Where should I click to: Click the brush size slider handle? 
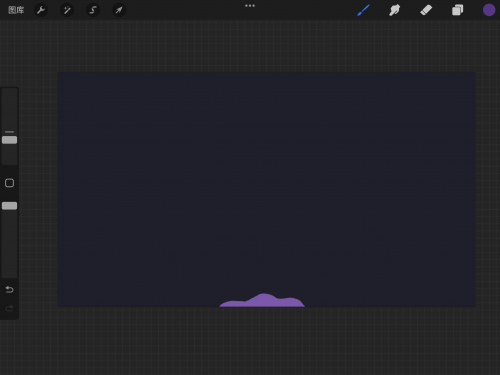point(9,140)
